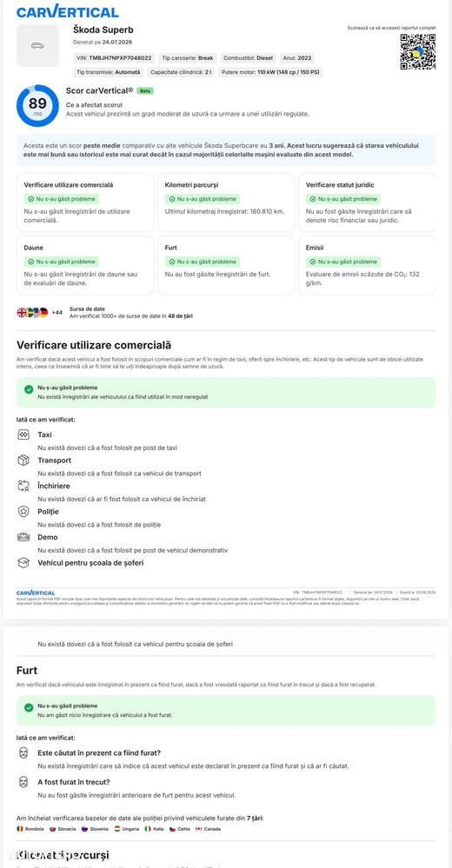452x868 pixels.
Task: Click the Transport box icon
Action: point(23,460)
